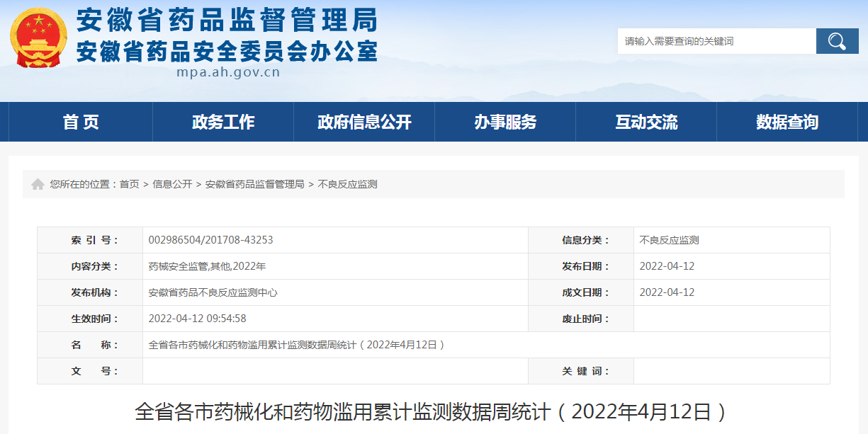This screenshot has height=434, width=868.
Task: Click the home icon in breadcrumb
Action: 38,184
